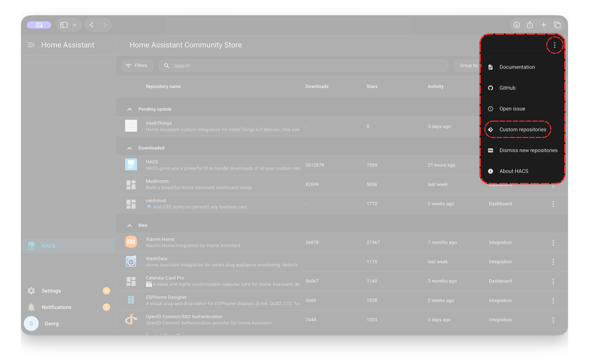Click the Calendar Card Pro dashboard icon
Screen dimensions: 589x364
131,281
